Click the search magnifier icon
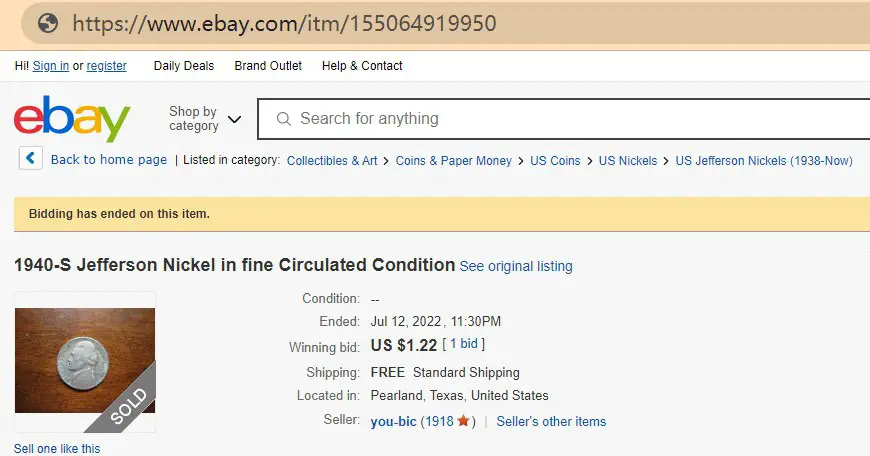 tap(284, 119)
